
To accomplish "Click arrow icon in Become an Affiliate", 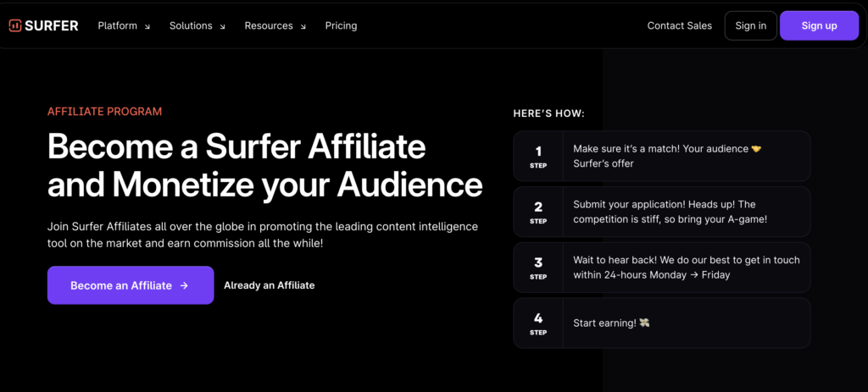I will click(184, 285).
